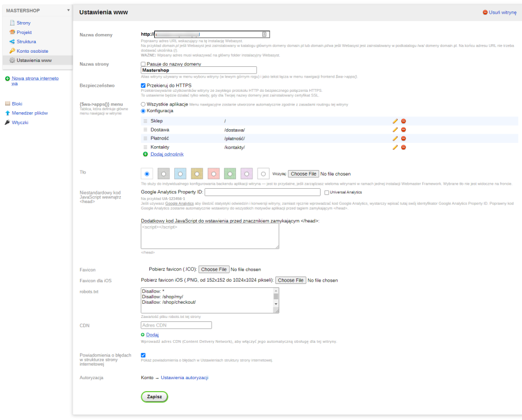Select Wszystkie aplikacje radio option
The image size is (522, 420).
(x=144, y=104)
